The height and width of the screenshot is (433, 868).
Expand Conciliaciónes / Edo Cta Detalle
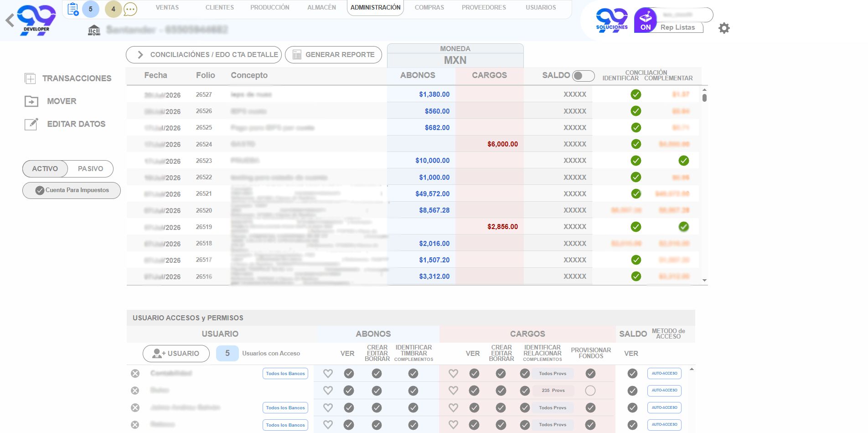click(x=204, y=55)
